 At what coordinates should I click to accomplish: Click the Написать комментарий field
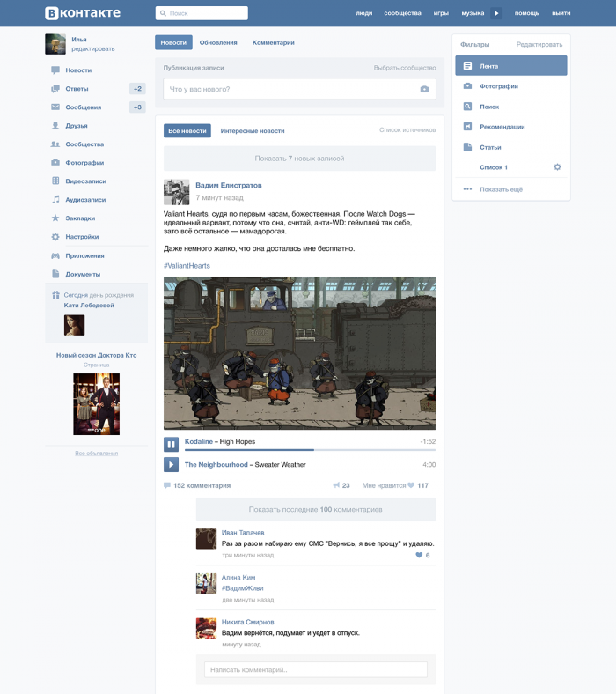[316, 669]
